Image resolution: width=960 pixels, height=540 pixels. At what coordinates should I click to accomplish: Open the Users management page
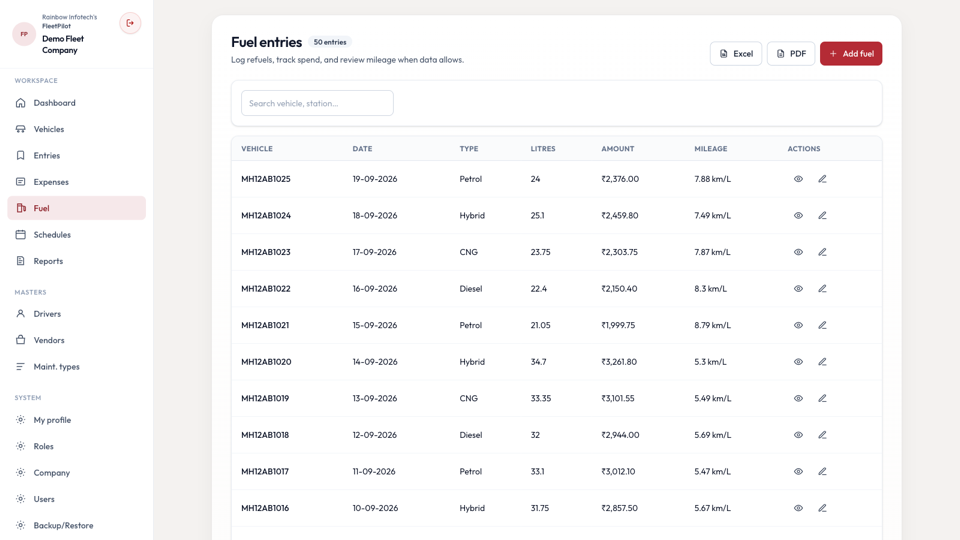point(77,499)
